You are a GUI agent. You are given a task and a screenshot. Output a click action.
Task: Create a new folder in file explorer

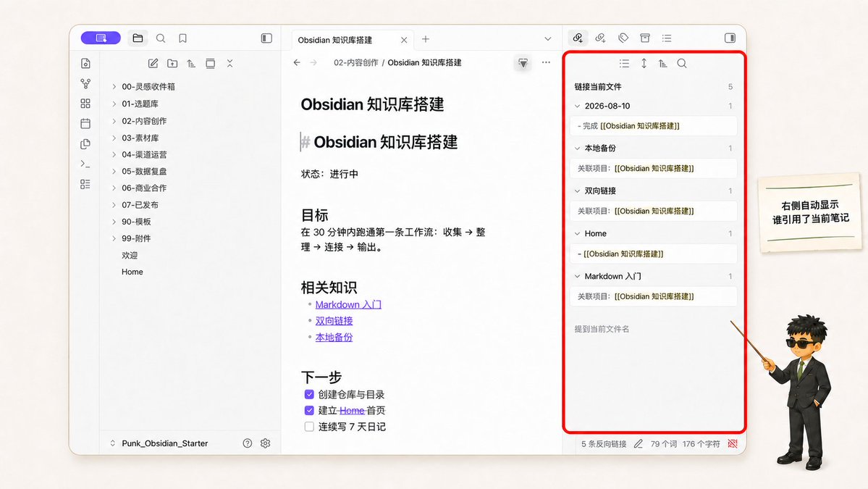(x=173, y=63)
